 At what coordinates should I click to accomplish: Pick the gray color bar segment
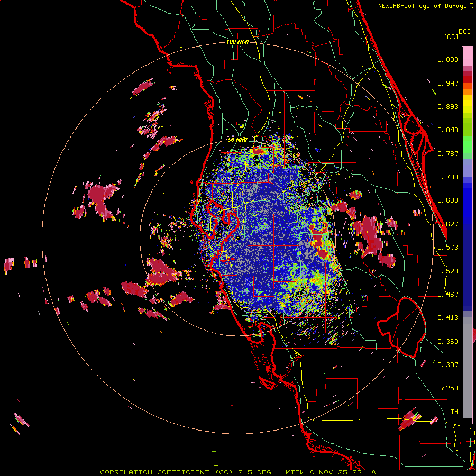[x=467, y=368]
